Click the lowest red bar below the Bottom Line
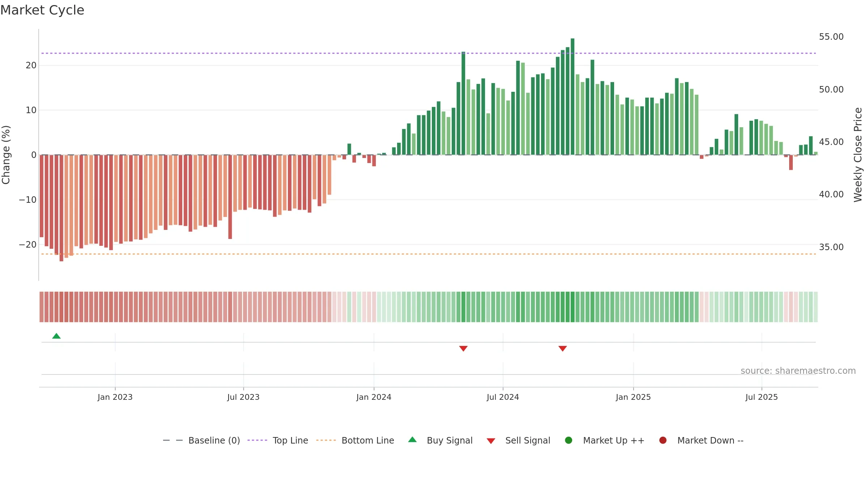 tap(61, 208)
